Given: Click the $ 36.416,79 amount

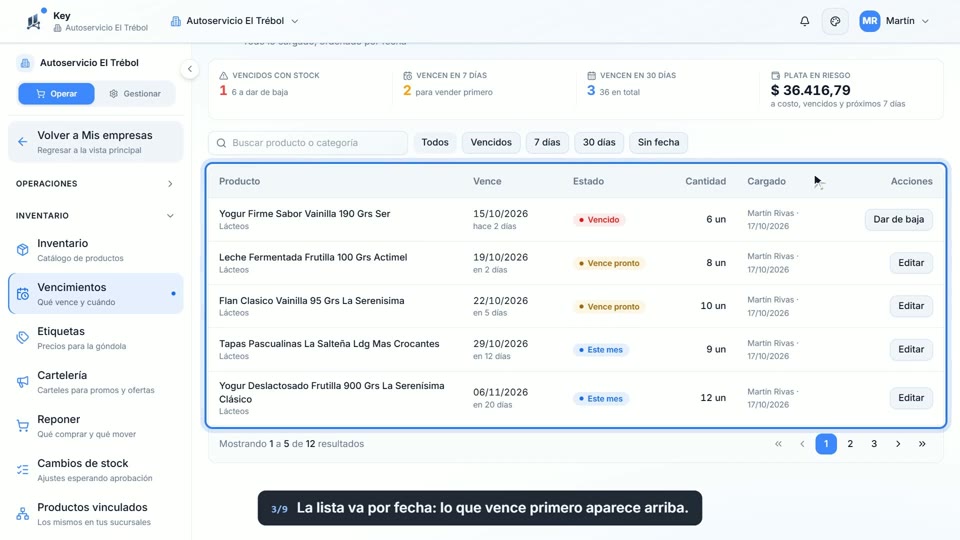Looking at the screenshot, I should coord(810,90).
